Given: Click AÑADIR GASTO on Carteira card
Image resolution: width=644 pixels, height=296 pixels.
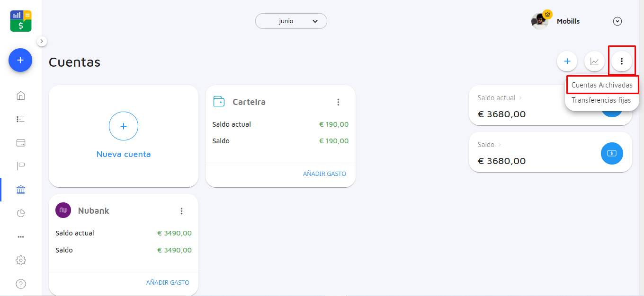Looking at the screenshot, I should (x=324, y=174).
